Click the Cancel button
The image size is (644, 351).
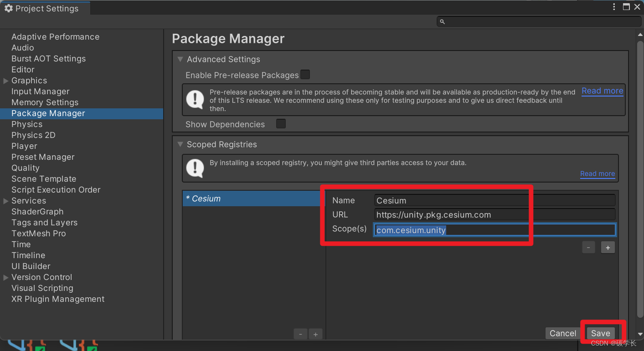563,333
